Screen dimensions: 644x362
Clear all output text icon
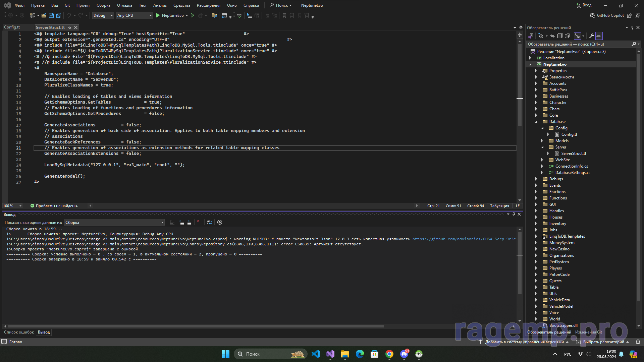click(x=200, y=222)
